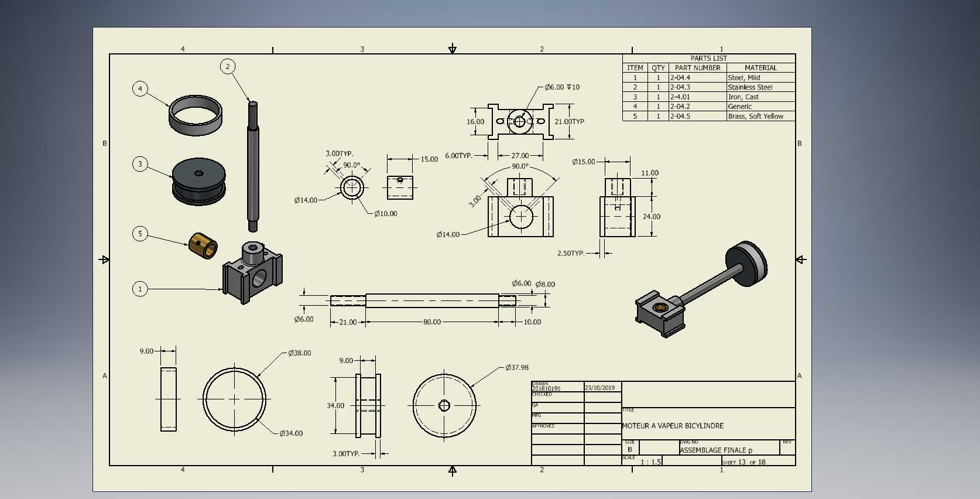Click the ring side rectangular view

(169, 399)
